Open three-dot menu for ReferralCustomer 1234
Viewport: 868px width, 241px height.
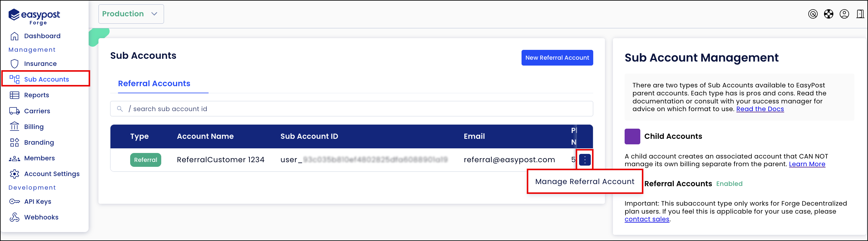click(x=585, y=160)
